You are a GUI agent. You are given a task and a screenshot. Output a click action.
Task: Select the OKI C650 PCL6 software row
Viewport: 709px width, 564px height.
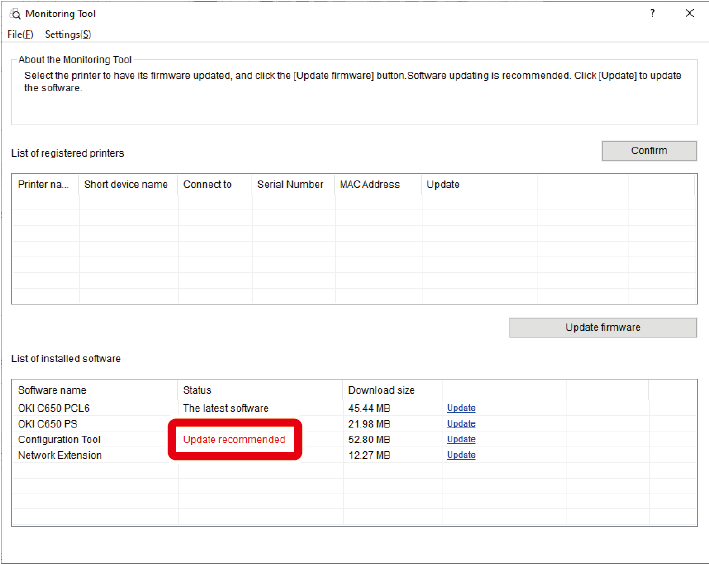coord(54,408)
